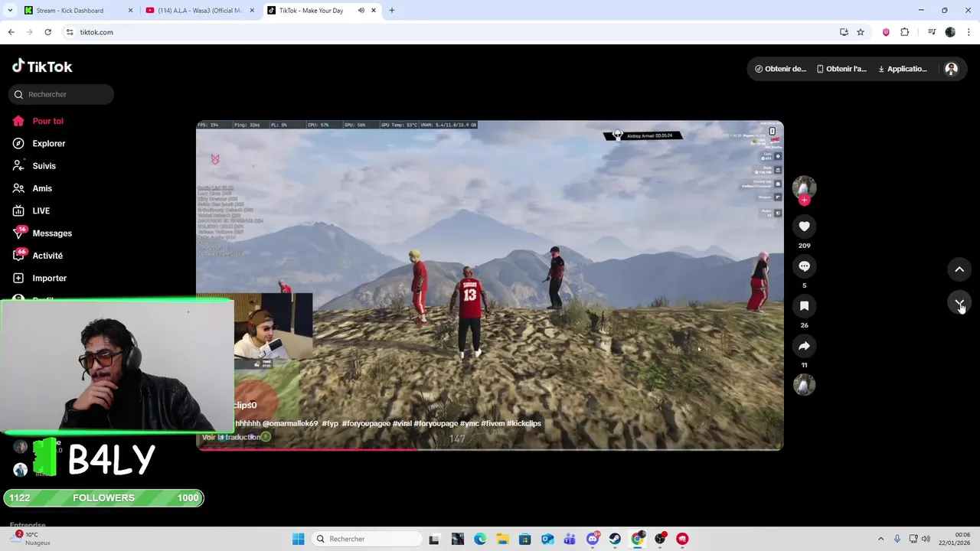The height and width of the screenshot is (551, 980).
Task: Click the Obtenir de... coins button
Action: point(780,69)
